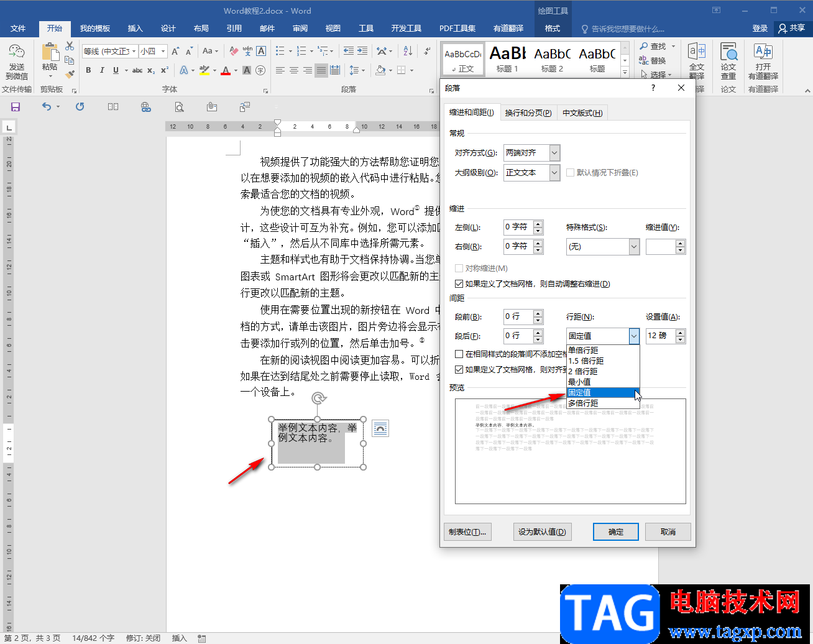Save document from quick access toolbar
This screenshot has width=813, height=644.
[x=16, y=107]
